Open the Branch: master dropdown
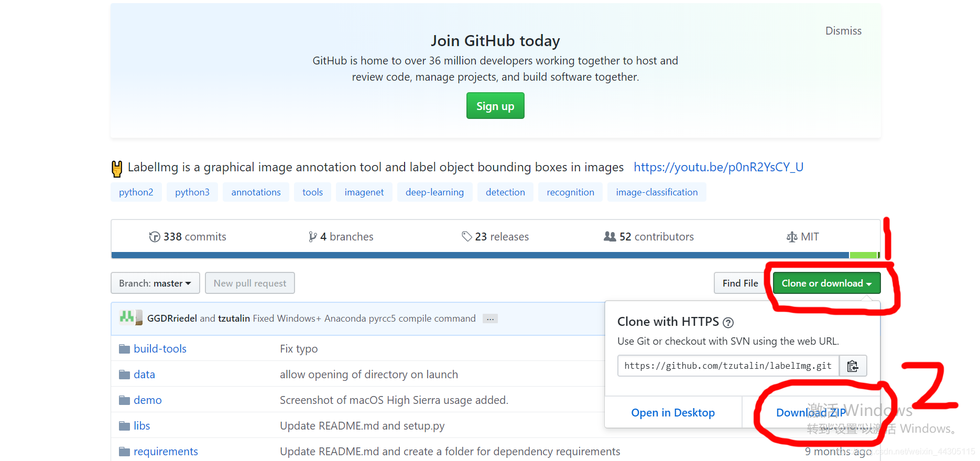 [x=155, y=283]
